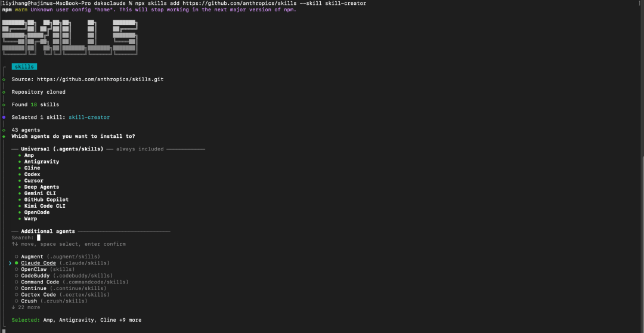Screen dimensions: 644x333
Task: Click the Cursor list entry
Action: (x=33, y=181)
